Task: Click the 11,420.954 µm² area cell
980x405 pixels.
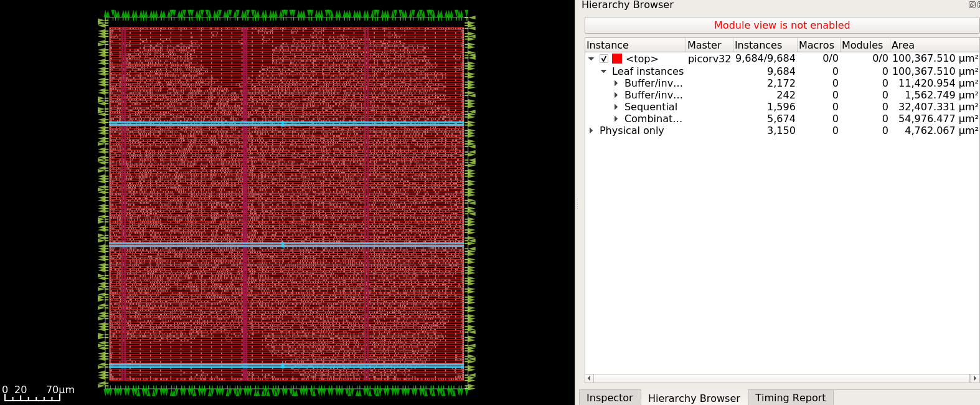Action: click(938, 83)
